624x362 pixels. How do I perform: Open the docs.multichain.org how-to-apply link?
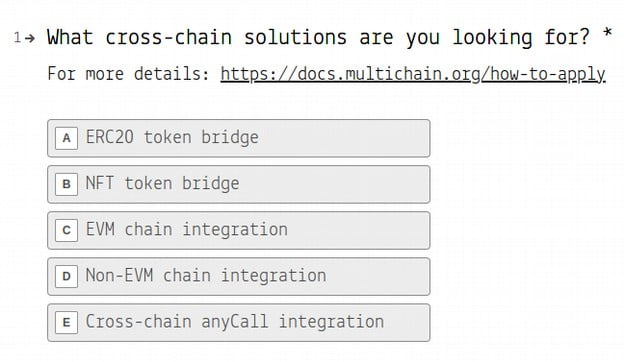tap(413, 74)
